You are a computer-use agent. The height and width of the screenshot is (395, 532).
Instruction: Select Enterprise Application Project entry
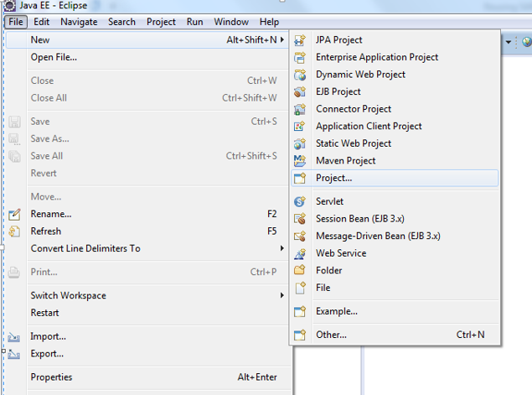click(x=395, y=57)
